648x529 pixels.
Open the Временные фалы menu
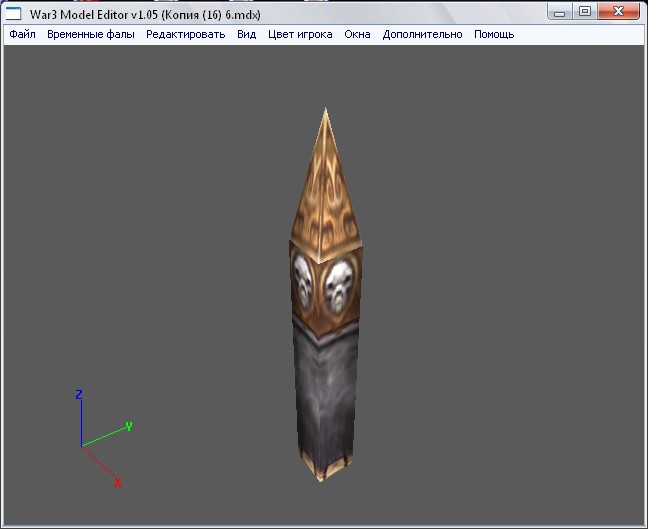click(x=91, y=34)
